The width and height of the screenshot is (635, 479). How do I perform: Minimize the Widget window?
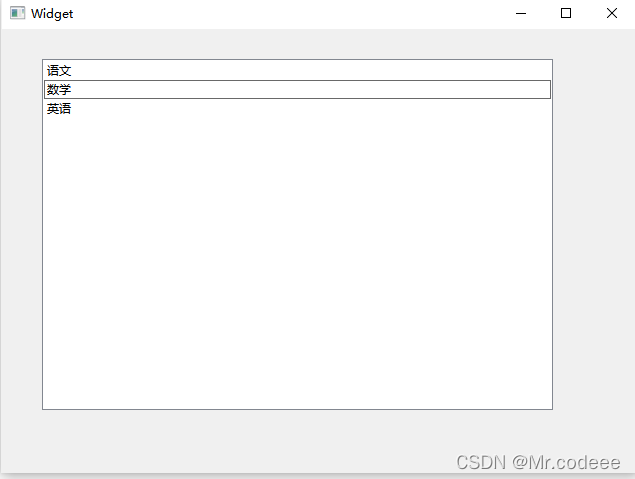click(521, 13)
